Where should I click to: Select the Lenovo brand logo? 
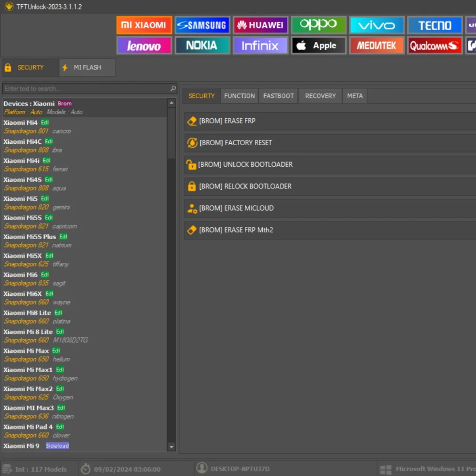(144, 46)
